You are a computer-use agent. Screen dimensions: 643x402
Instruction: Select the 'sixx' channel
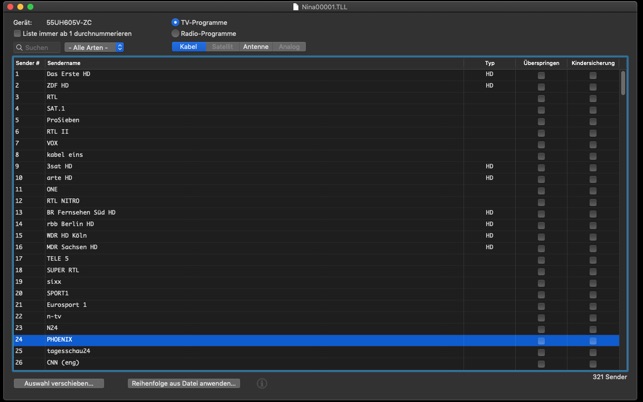pyautogui.click(x=316, y=282)
